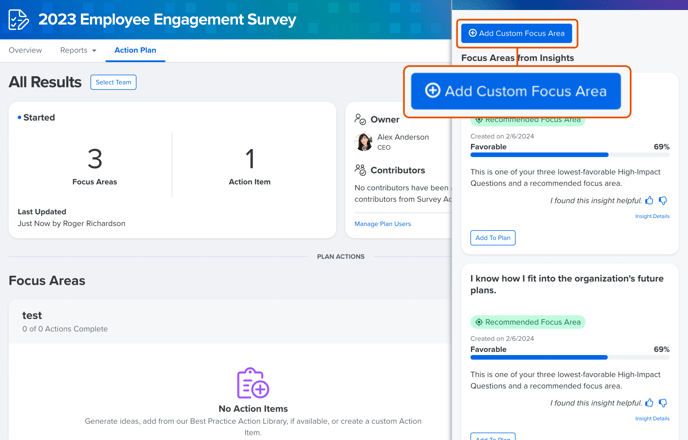Click the Contributors people icon
This screenshot has width=688, height=440.
pos(360,171)
